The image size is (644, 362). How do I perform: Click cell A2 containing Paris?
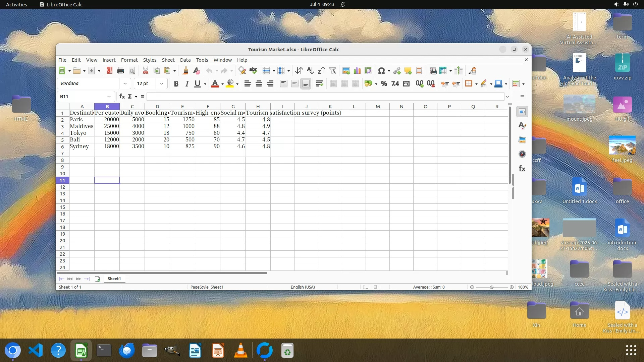coord(82,120)
